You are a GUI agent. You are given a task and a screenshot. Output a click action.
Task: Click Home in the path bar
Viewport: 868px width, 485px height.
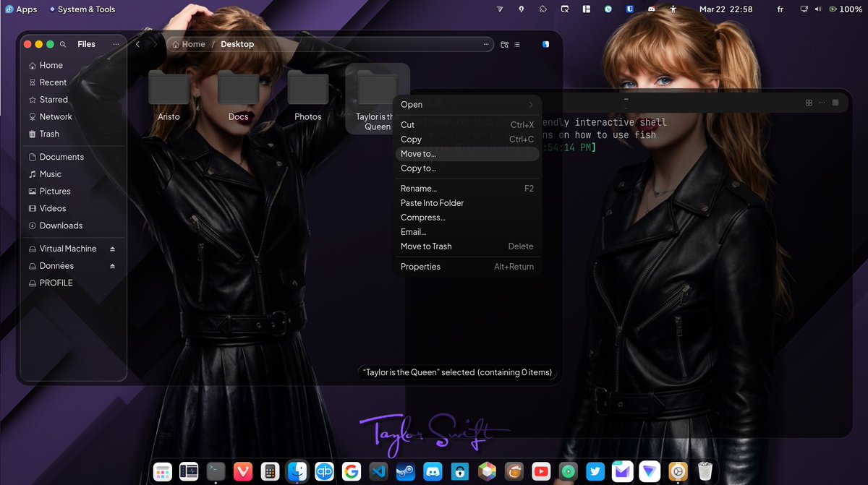[189, 44]
